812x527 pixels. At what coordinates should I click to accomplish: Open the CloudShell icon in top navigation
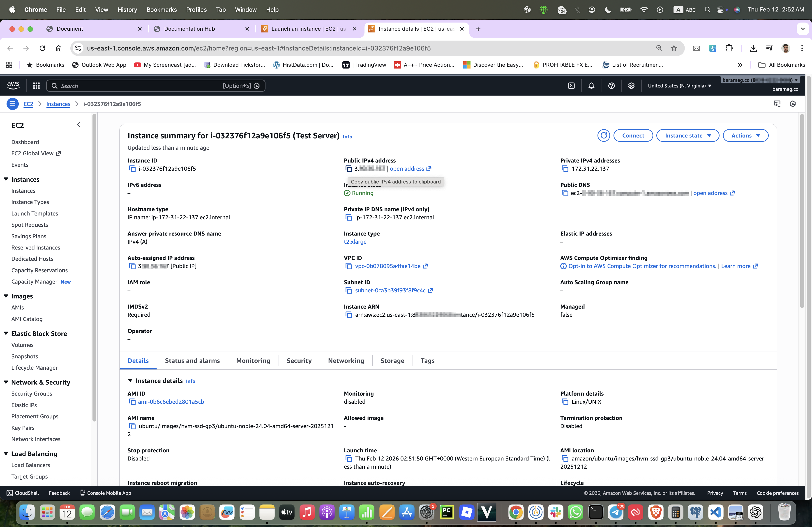[572, 86]
